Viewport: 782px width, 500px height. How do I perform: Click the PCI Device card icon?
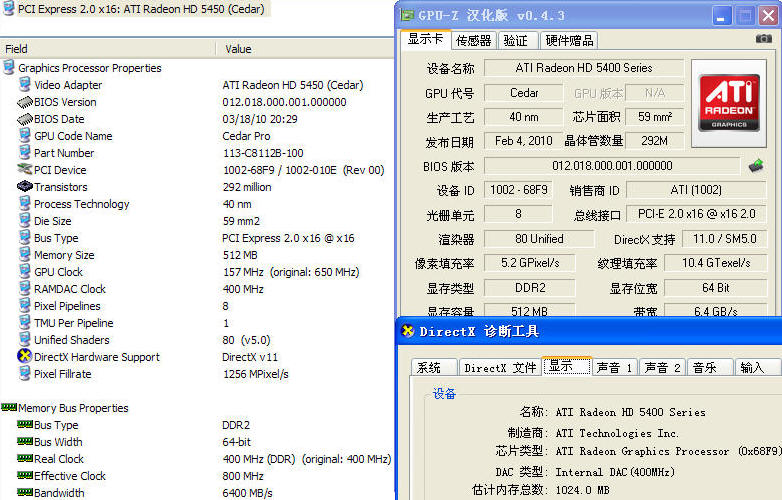24,169
